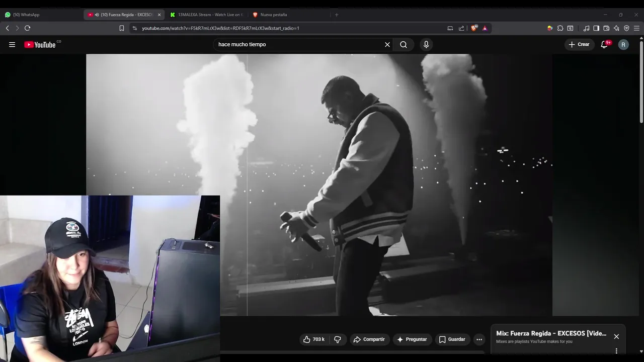Go forward in browser history
Viewport: 644px width, 362px height.
tap(17, 28)
